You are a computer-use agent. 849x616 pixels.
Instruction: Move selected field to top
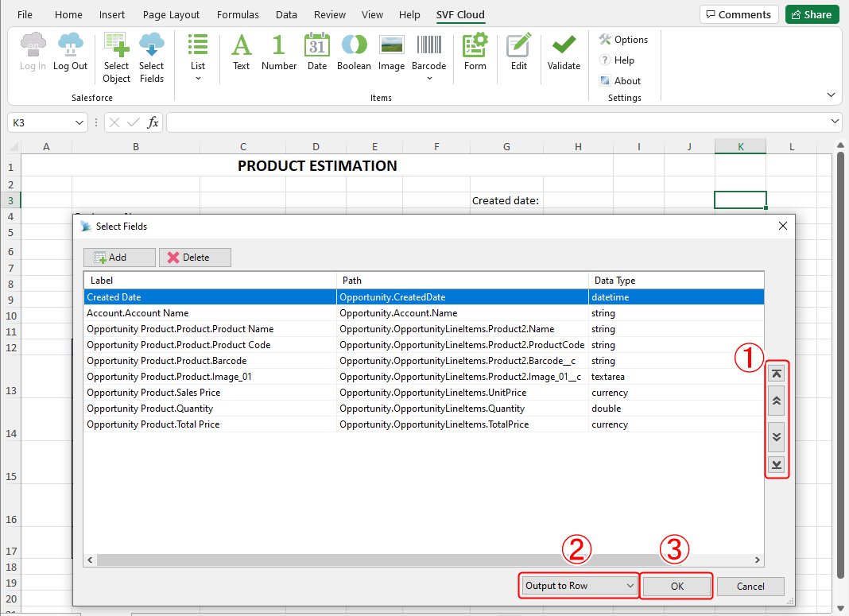point(777,374)
